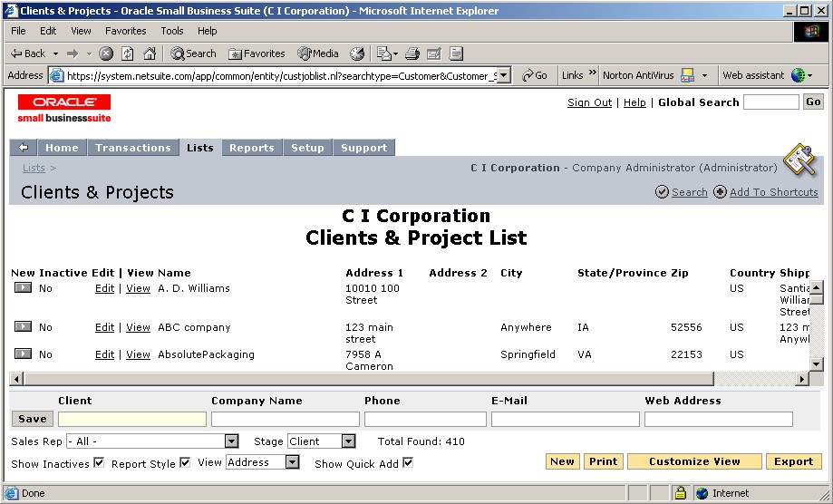Click the New icon for A. D. Williams row
Screen dimensions: 833x504
23,288
